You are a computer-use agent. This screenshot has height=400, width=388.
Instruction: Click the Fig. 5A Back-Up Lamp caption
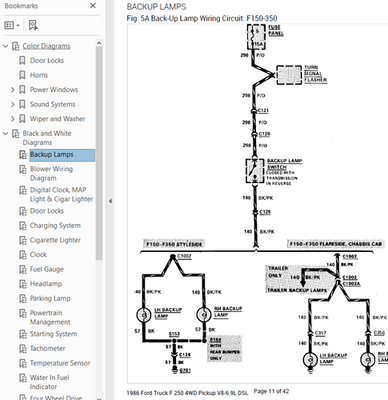point(202,18)
